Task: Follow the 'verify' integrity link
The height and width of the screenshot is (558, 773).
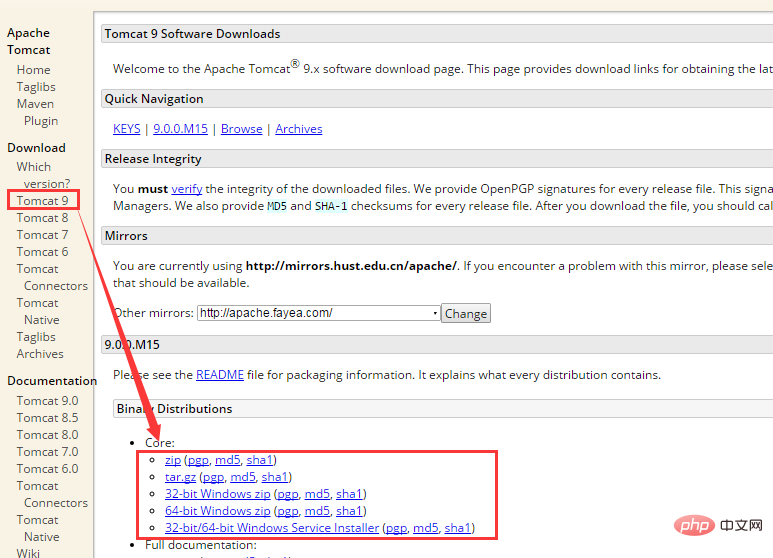Action: click(187, 189)
